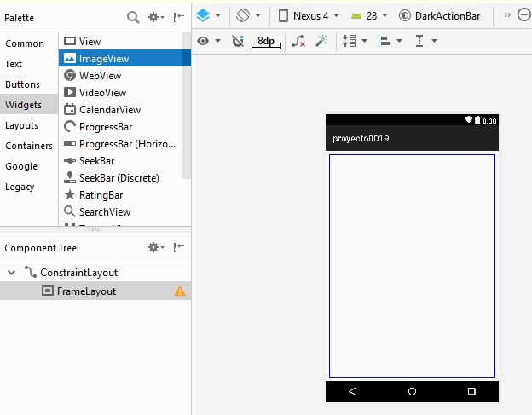This screenshot has height=415, width=532.
Task: Hide the Palette panel with collapse icon
Action: point(178,16)
